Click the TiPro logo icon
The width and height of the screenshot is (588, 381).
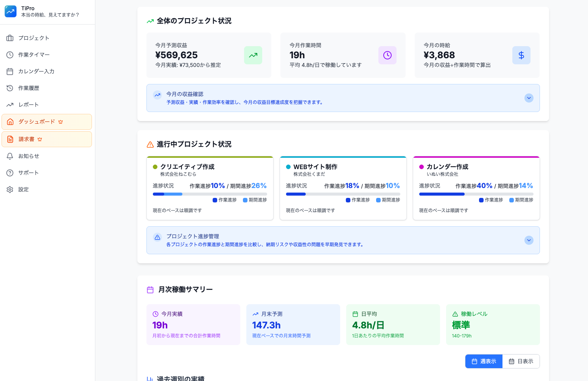tap(11, 11)
